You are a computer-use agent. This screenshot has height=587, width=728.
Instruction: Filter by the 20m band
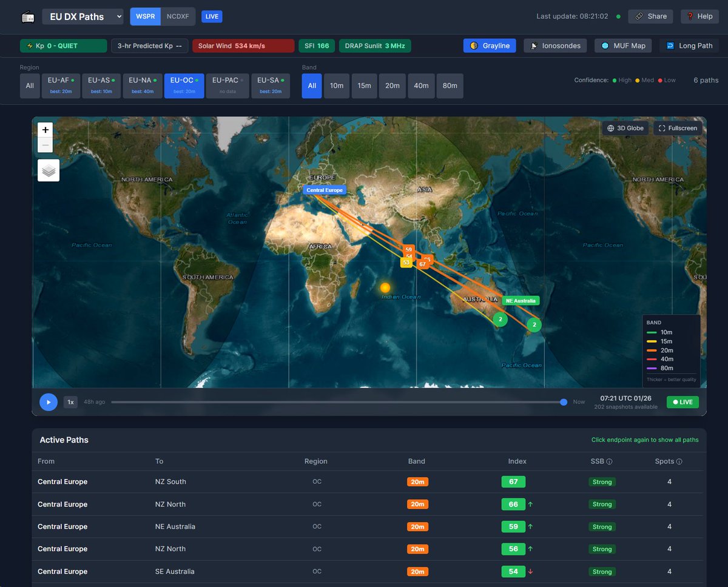[393, 86]
